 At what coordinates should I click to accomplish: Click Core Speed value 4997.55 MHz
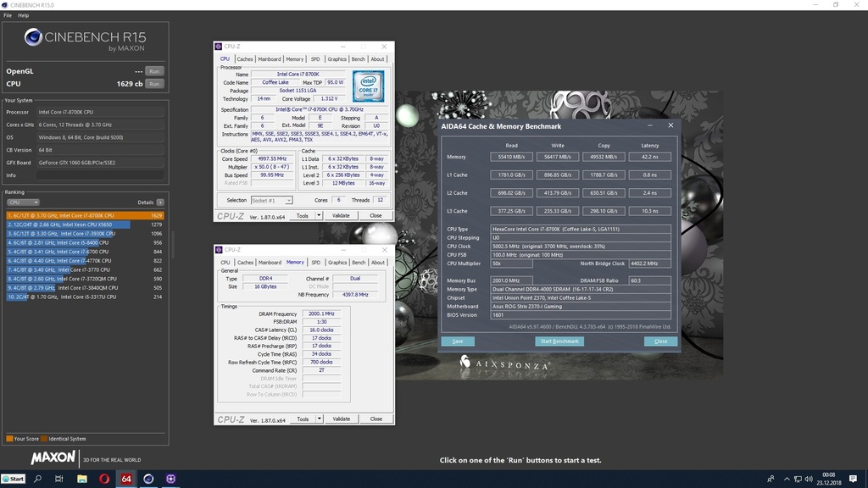click(273, 158)
